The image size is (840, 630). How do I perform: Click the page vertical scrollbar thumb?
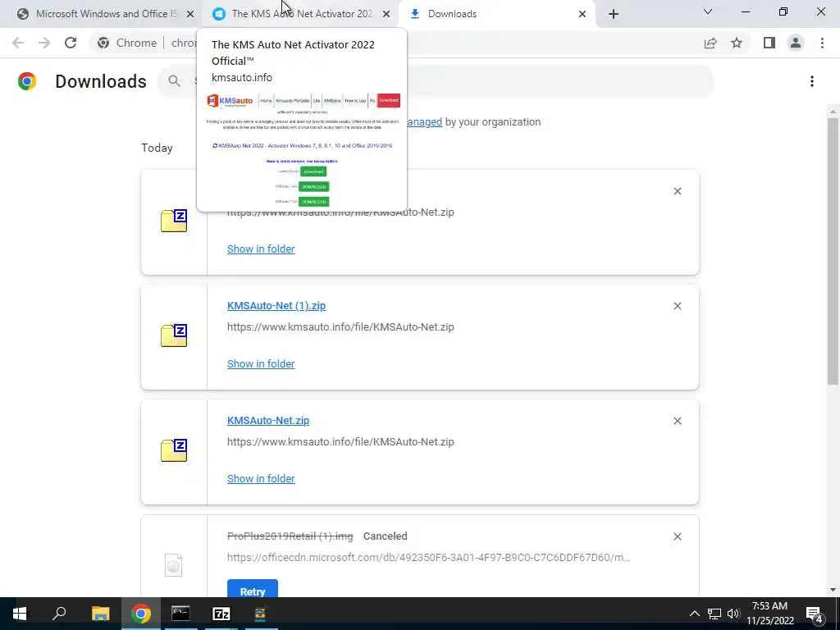(833, 251)
